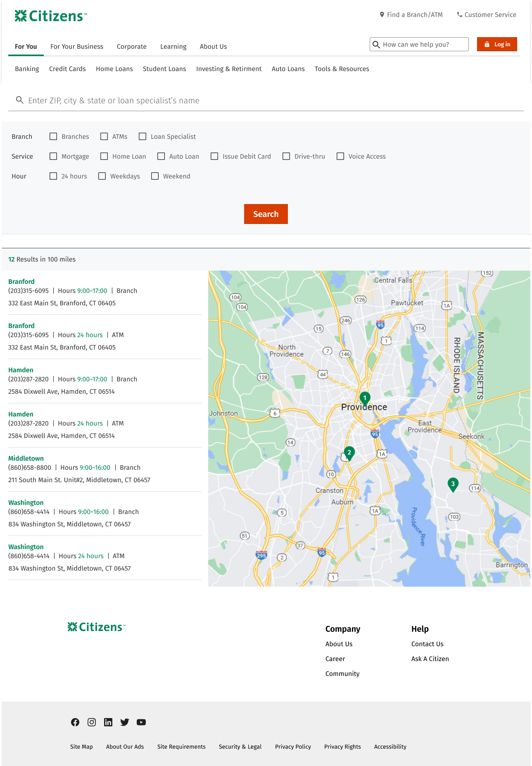Enable the Branches checkbox

53,136
